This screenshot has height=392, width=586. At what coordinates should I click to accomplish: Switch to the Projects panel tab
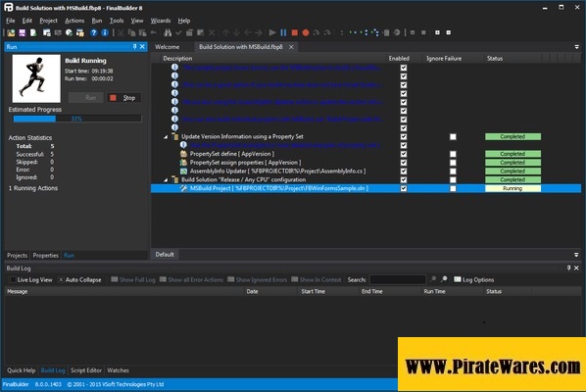click(x=18, y=255)
